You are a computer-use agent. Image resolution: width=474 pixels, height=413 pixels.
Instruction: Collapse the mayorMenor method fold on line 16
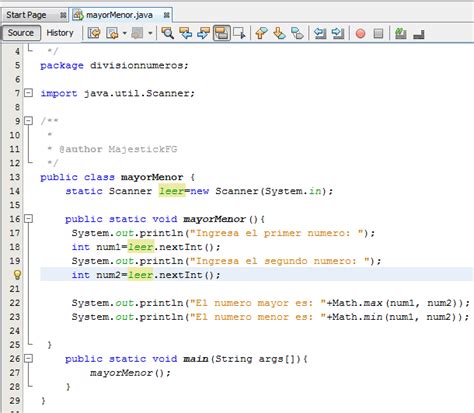click(x=29, y=219)
